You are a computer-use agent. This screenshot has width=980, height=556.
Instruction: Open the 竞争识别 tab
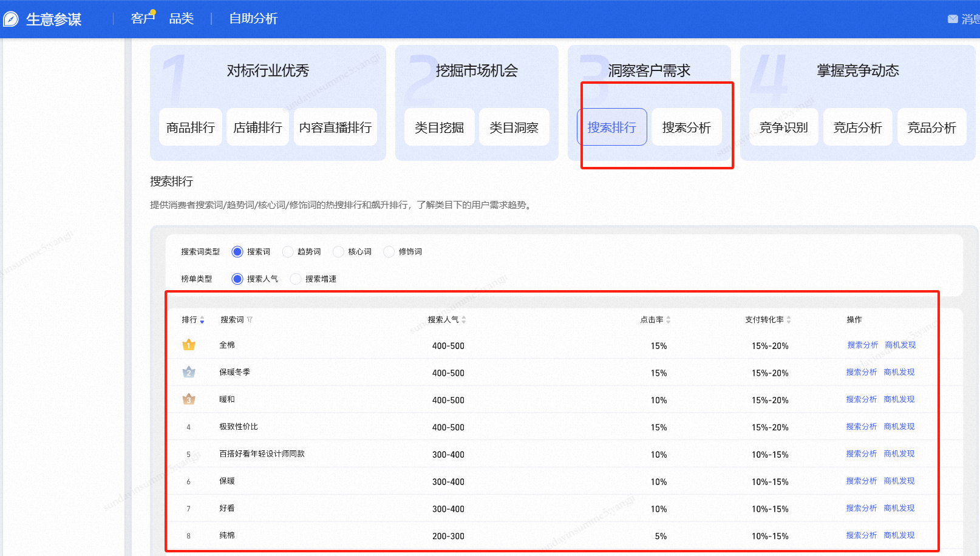tap(783, 127)
